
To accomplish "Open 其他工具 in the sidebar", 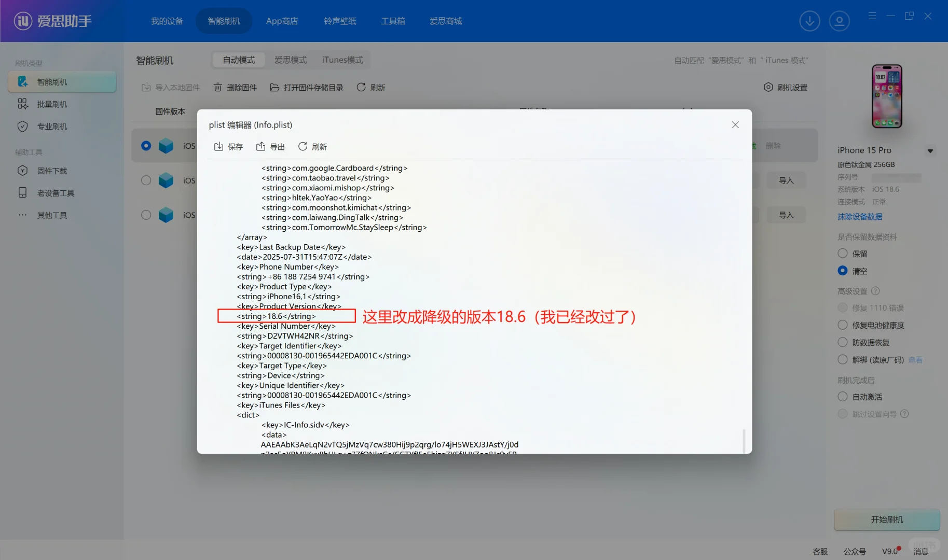I will point(51,215).
